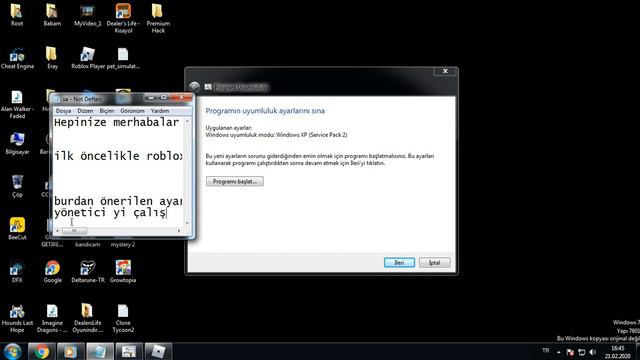This screenshot has height=360, width=640.
Task: Open Görünüm menu in Notepad
Action: (x=132, y=111)
